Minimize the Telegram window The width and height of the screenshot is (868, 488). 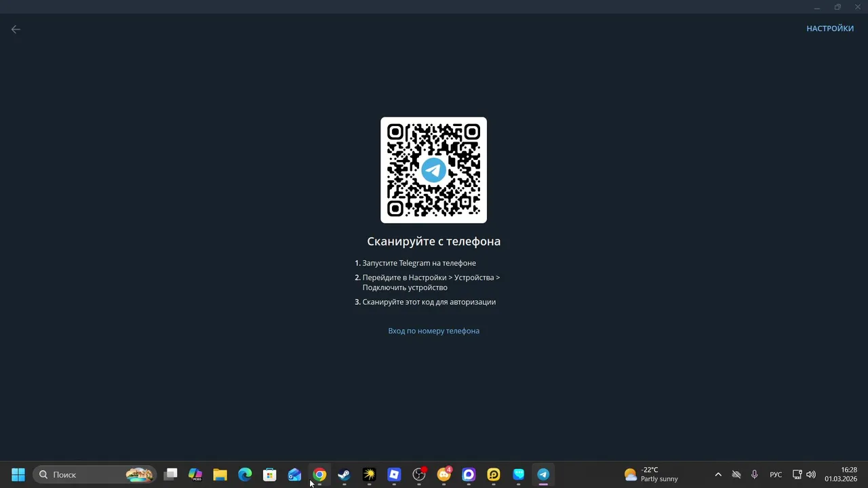[817, 7]
